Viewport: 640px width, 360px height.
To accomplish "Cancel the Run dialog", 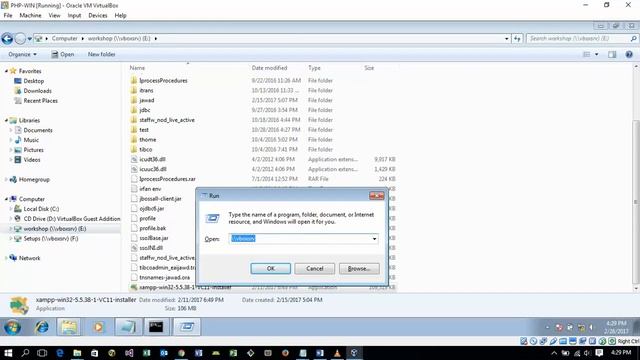I will point(315,269).
